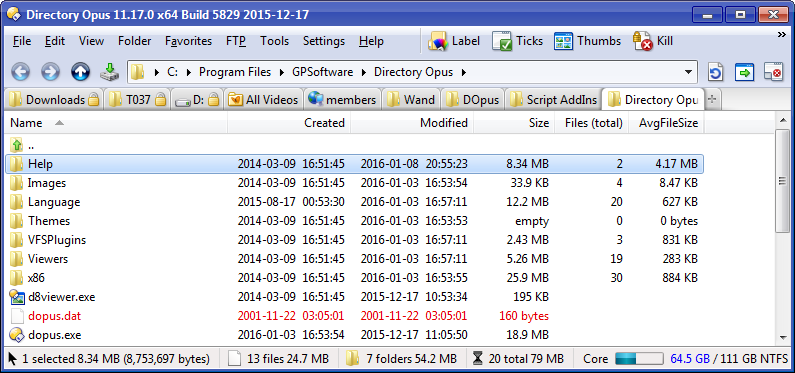Click the folder icon in path bar
The width and height of the screenshot is (795, 373).
click(x=137, y=72)
